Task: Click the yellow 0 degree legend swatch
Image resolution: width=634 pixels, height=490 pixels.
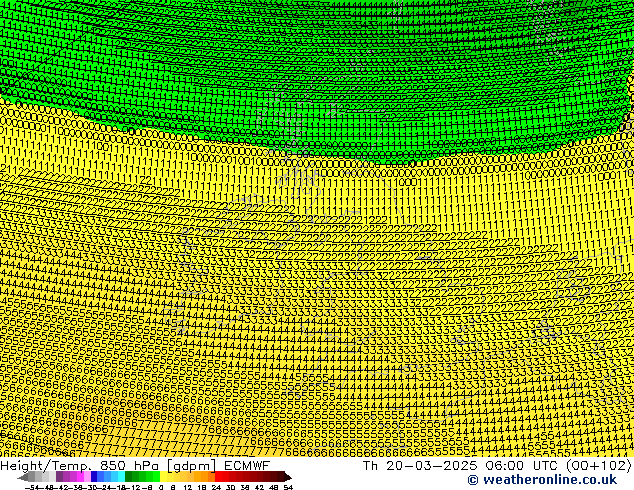Action: click(x=163, y=476)
